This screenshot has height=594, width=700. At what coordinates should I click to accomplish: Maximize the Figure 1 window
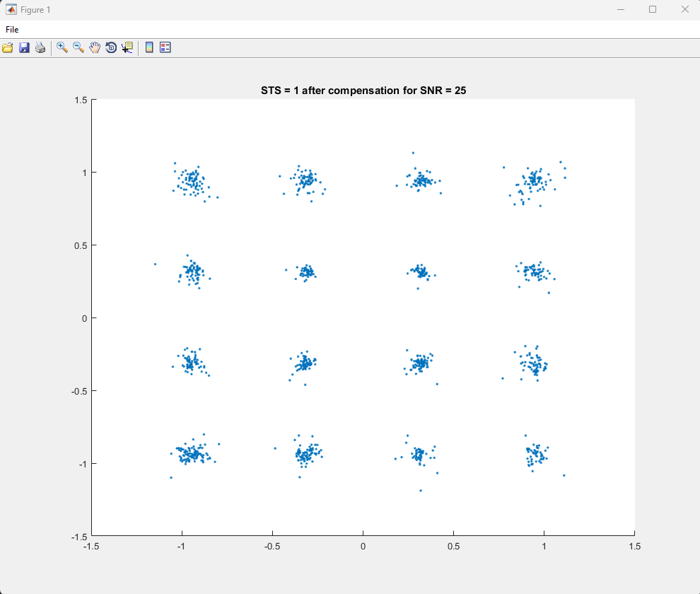pyautogui.click(x=653, y=9)
